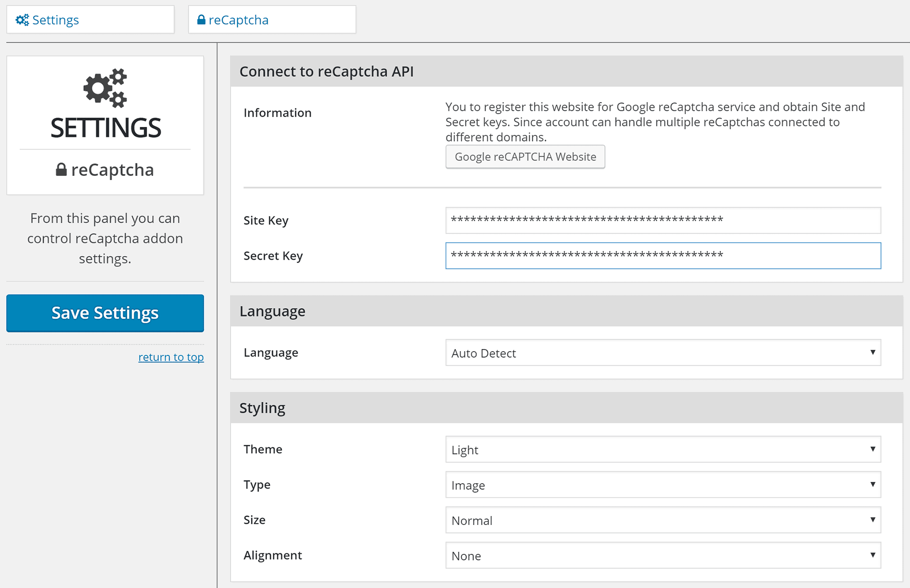Viewport: 910px width, 588px height.
Task: Click the SETTINGS heading in sidebar
Action: tap(106, 128)
